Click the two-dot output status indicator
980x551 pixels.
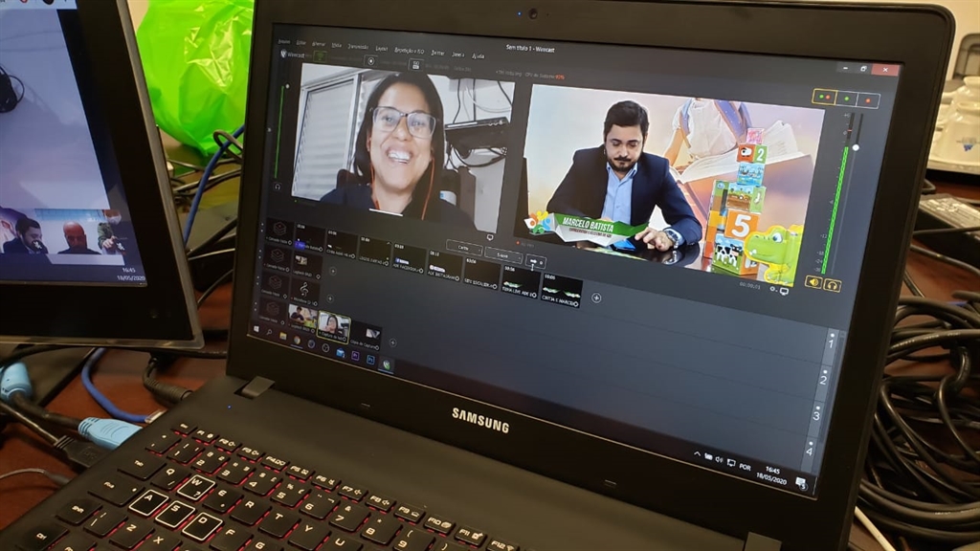825,97
